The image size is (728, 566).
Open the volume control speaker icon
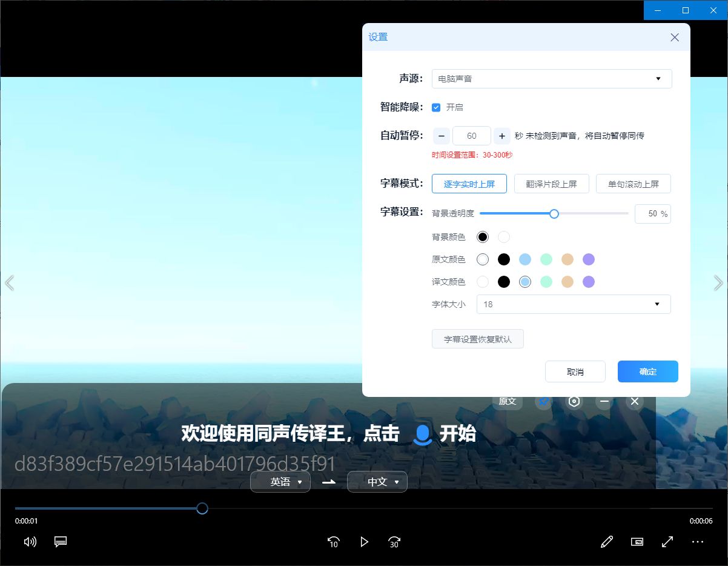coord(30,542)
